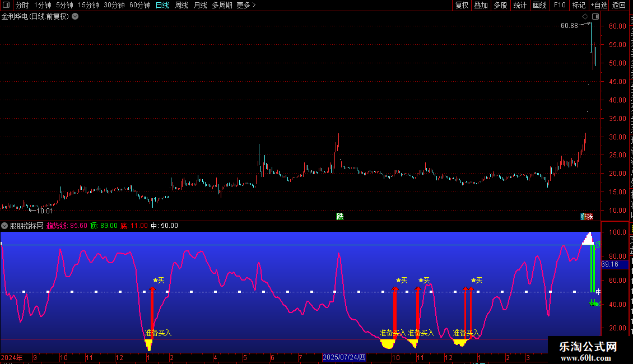Click the 返回 back button
Viewport: 633px width, 364px height.
(619, 5)
